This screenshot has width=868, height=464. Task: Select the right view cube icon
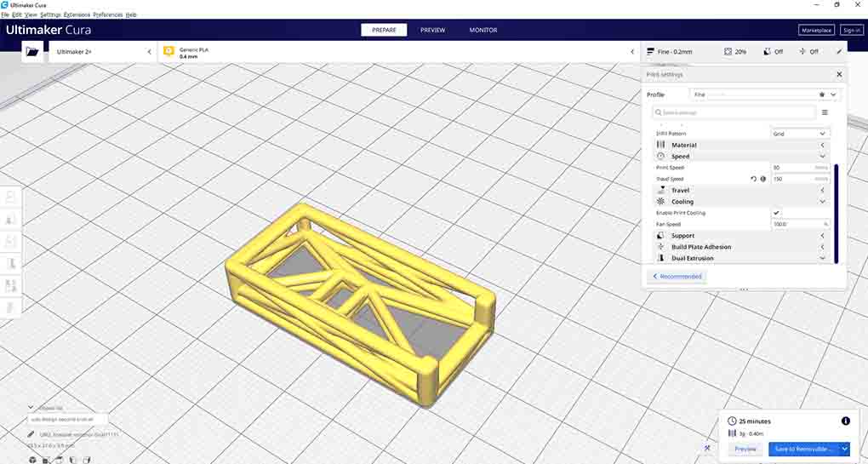(86, 460)
